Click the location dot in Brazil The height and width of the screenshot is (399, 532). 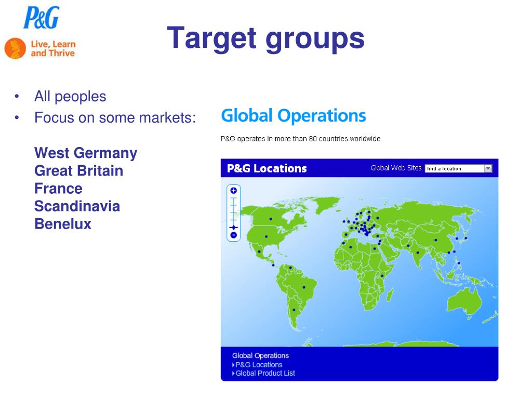tap(304, 287)
